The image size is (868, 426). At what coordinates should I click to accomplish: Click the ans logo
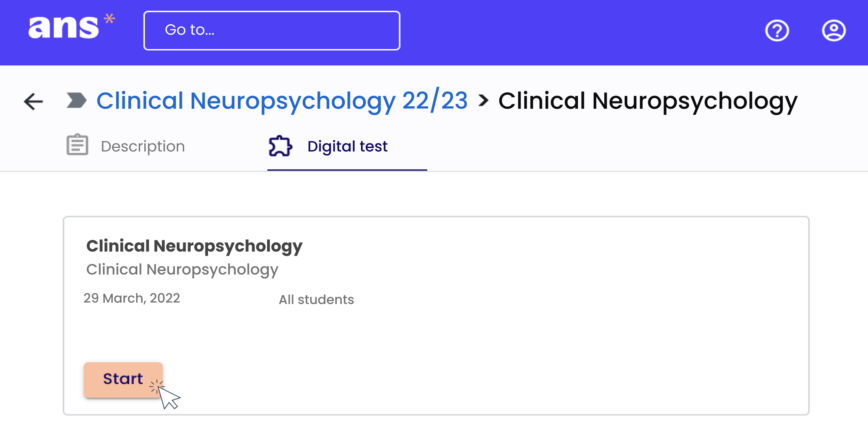tap(64, 28)
